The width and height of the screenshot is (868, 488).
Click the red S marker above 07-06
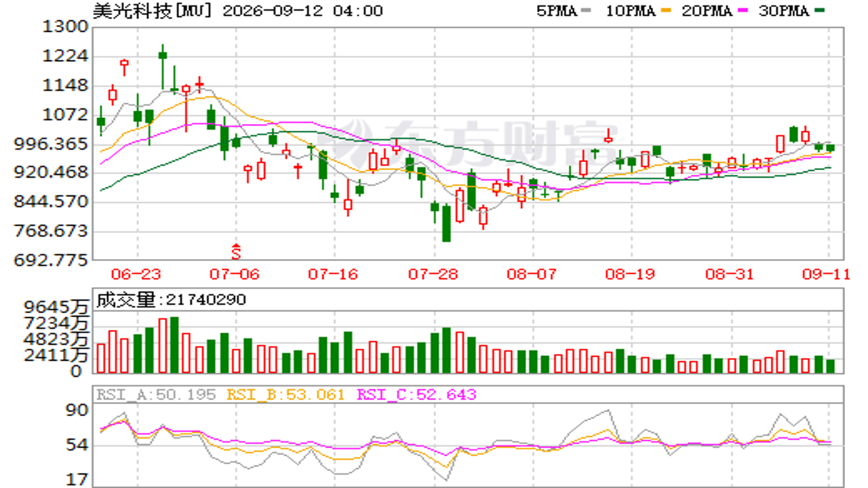click(x=236, y=251)
